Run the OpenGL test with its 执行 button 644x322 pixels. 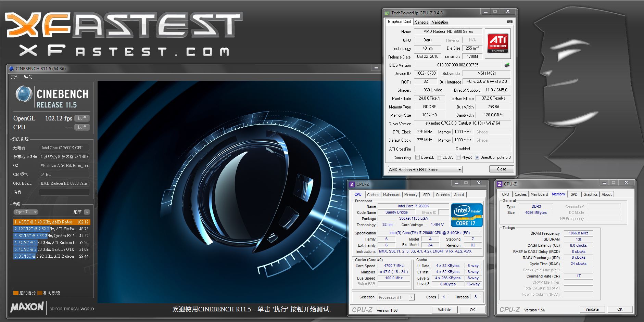[x=82, y=118]
